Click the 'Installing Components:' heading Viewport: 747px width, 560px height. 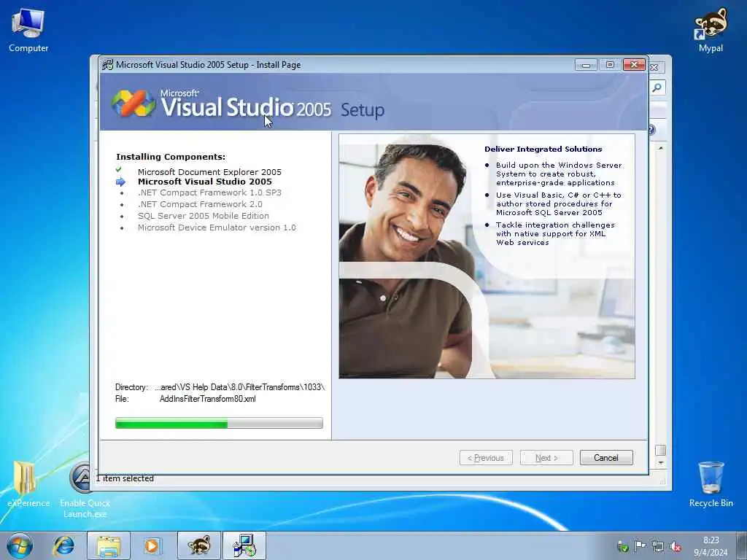pos(171,157)
